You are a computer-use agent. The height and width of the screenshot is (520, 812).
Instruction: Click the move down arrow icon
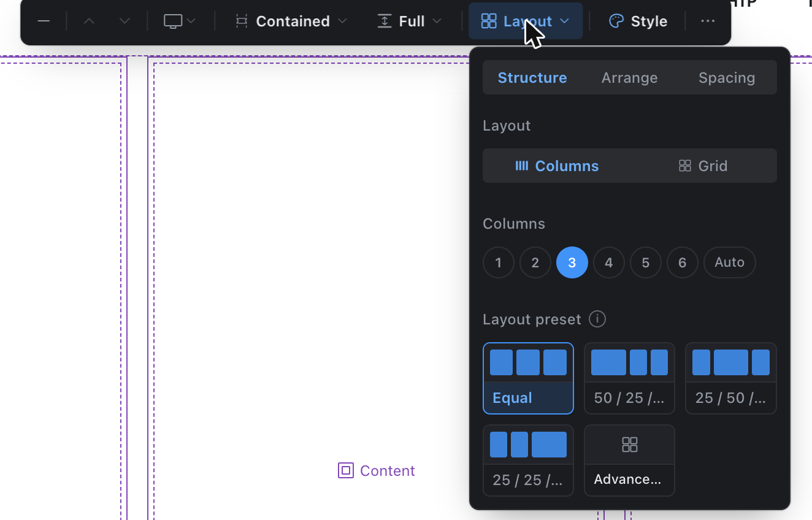[x=124, y=21]
